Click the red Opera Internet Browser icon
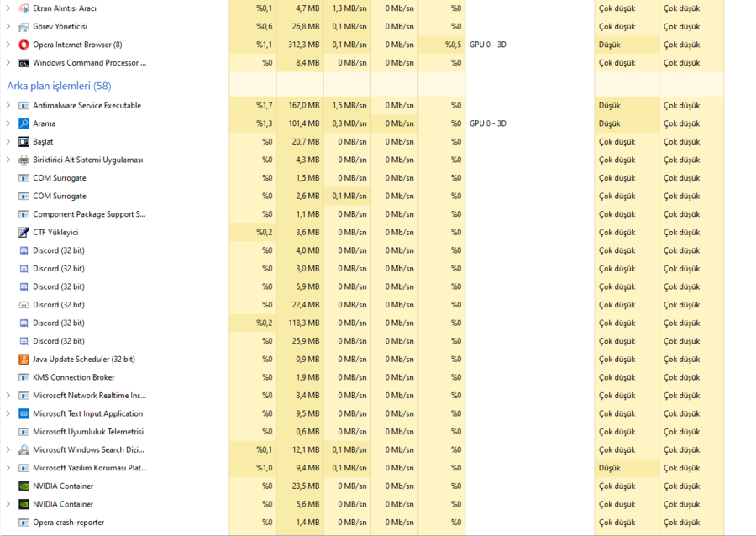 (24, 45)
